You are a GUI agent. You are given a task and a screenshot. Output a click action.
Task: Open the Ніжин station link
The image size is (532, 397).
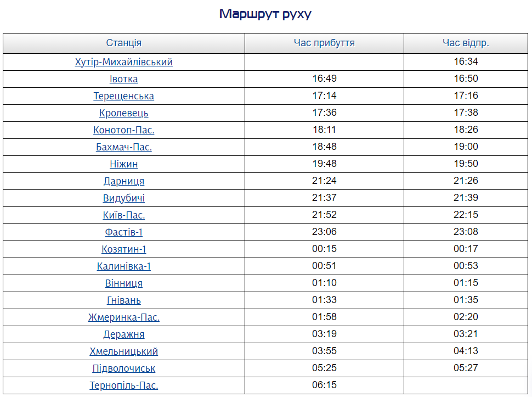[123, 164]
